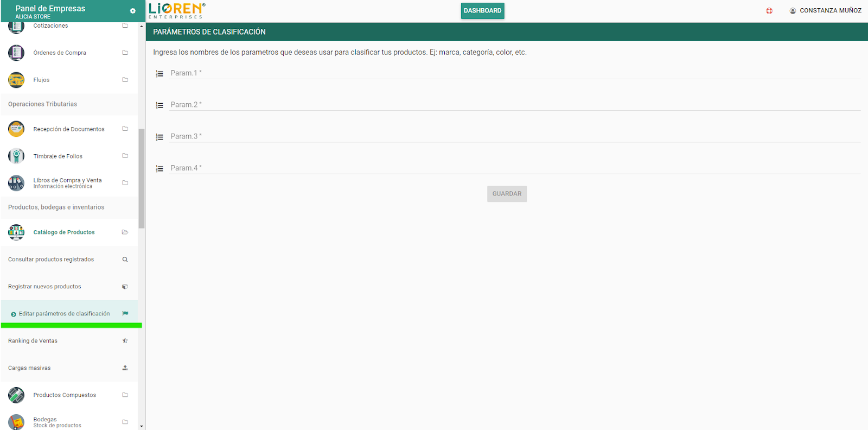Click the red help lifebuoy icon

(769, 11)
